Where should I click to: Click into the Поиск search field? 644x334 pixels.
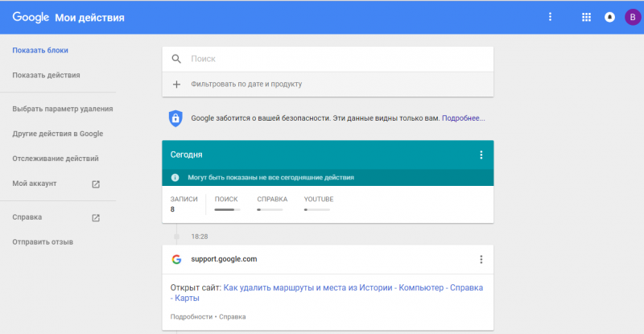(x=338, y=59)
